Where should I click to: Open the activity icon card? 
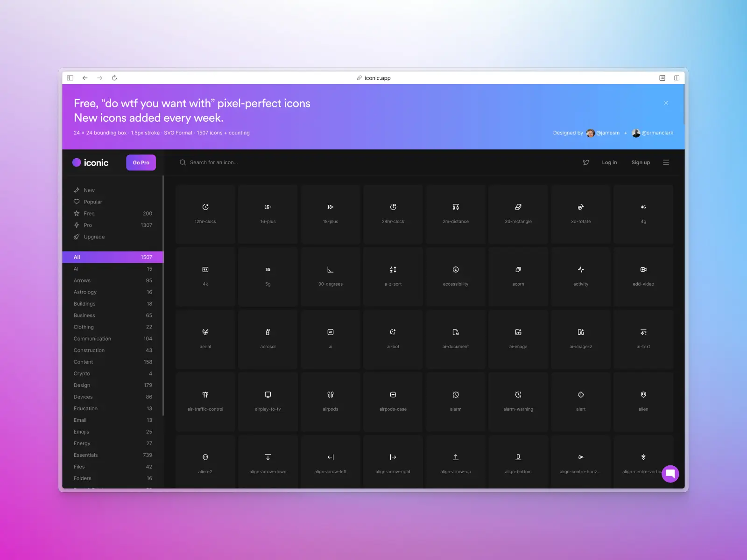[581, 277]
